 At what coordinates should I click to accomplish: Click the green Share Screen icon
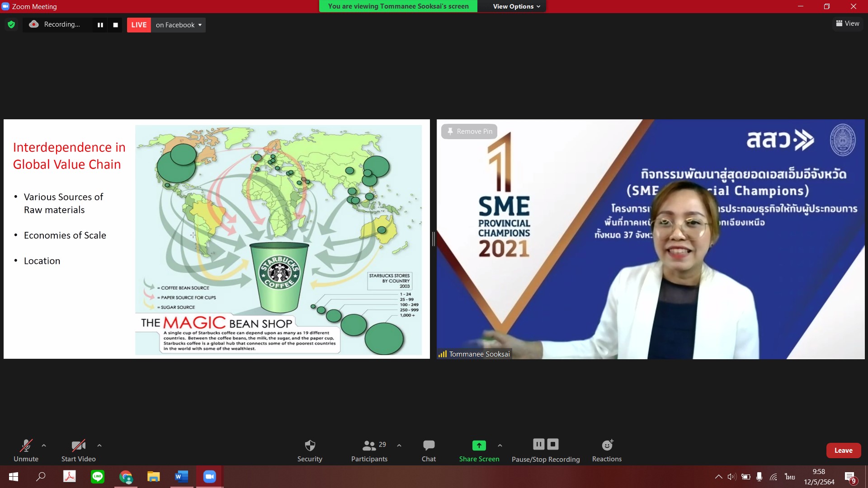(479, 446)
